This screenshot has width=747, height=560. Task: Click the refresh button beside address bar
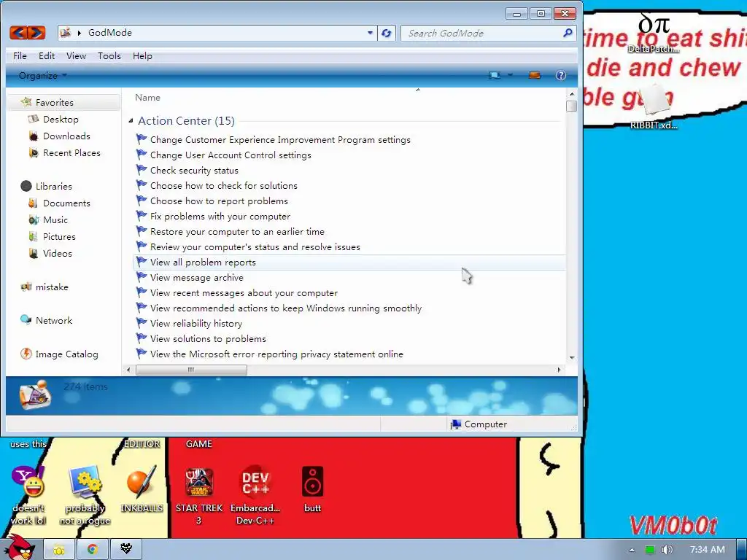point(387,33)
